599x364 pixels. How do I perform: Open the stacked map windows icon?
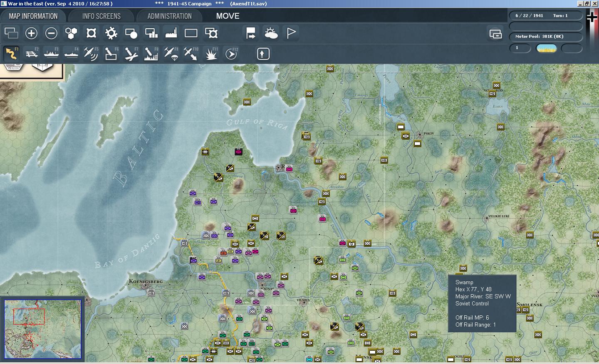point(11,33)
